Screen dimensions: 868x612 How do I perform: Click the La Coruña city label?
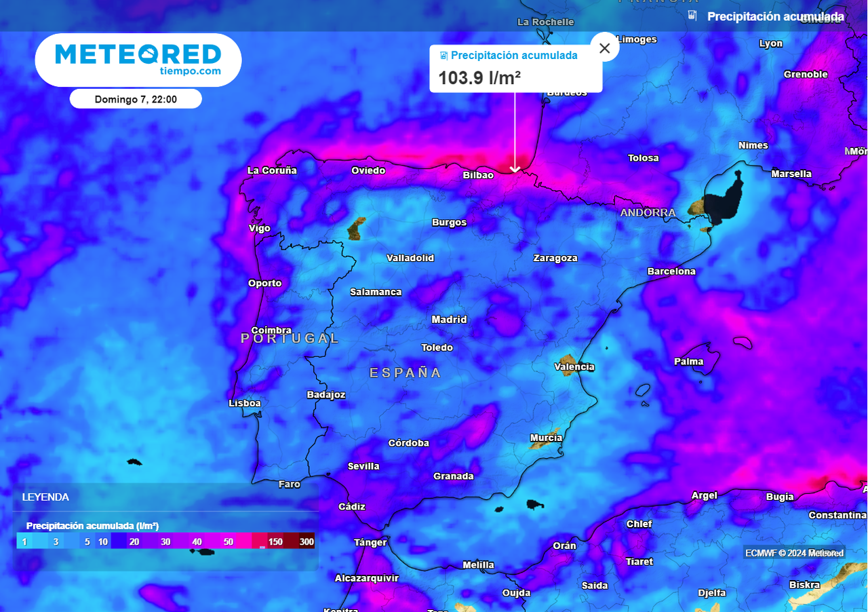click(272, 170)
